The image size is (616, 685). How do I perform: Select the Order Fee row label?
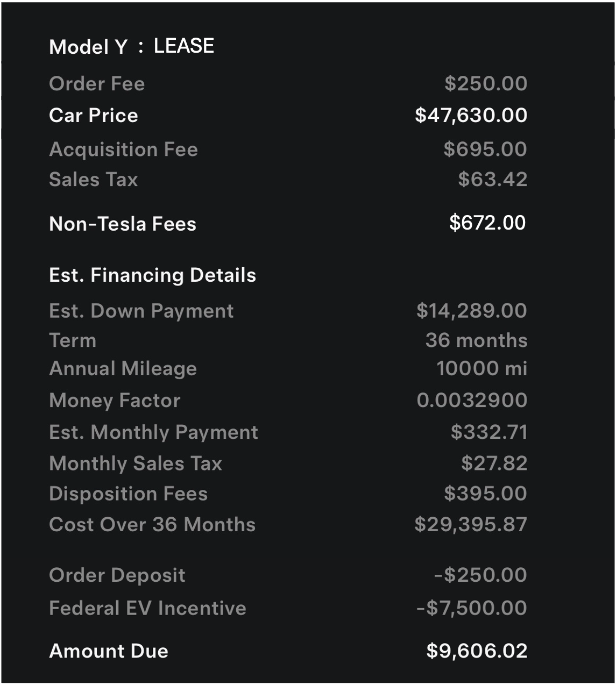tap(97, 84)
